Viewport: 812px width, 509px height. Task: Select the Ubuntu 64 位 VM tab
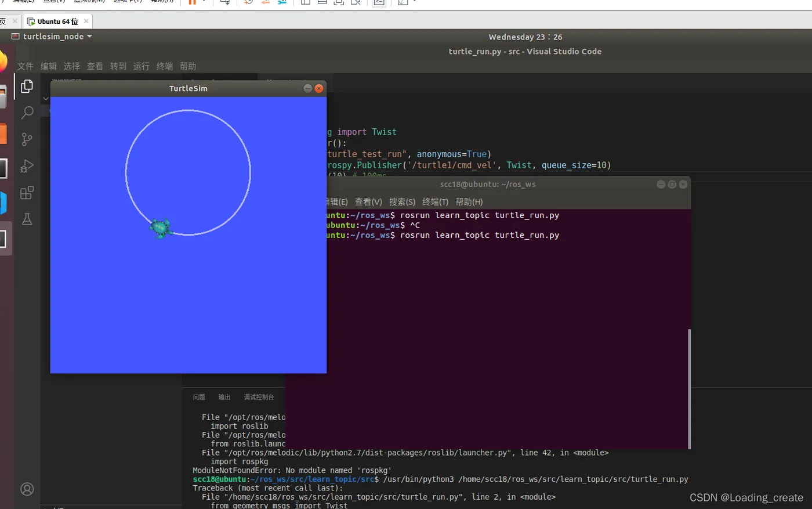[58, 21]
